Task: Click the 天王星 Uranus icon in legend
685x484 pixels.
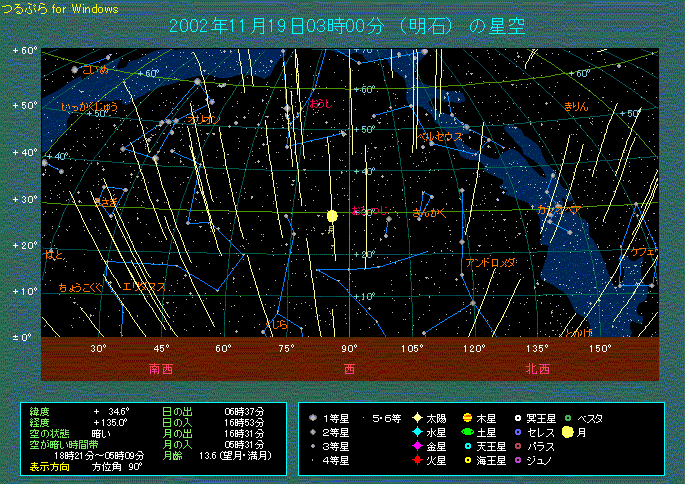Action: [x=467, y=446]
